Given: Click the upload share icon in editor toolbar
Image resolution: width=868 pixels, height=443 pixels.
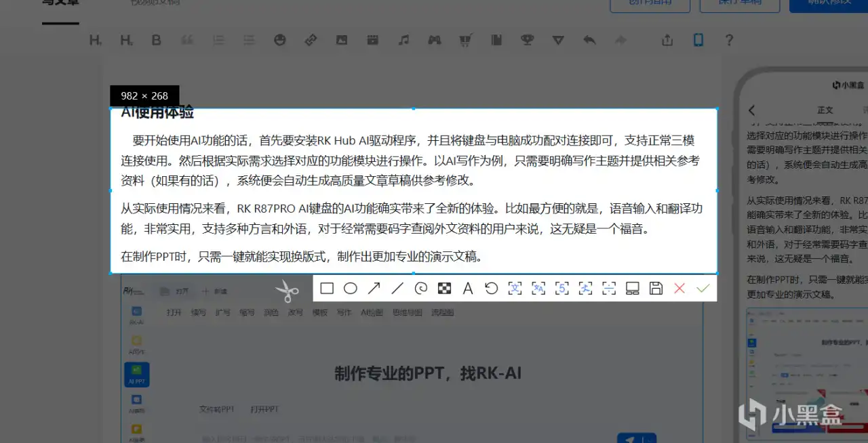Looking at the screenshot, I should pyautogui.click(x=667, y=41).
